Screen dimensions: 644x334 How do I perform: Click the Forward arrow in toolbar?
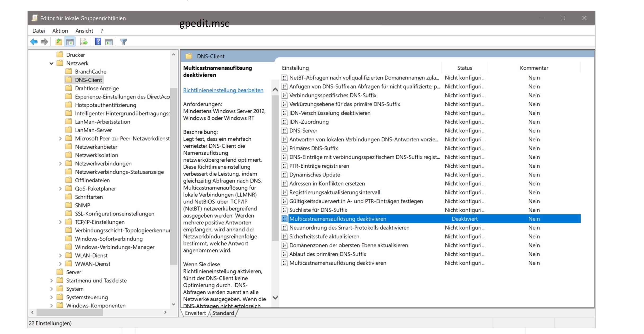[x=45, y=42]
